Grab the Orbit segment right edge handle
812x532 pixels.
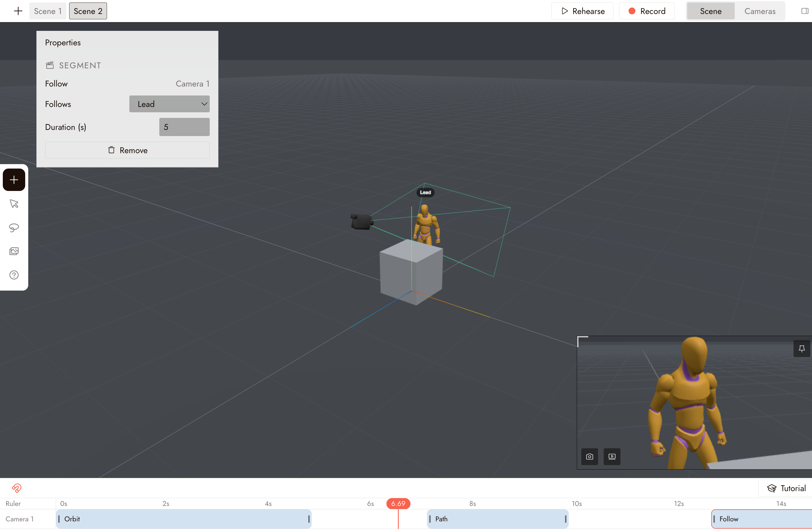(309, 519)
